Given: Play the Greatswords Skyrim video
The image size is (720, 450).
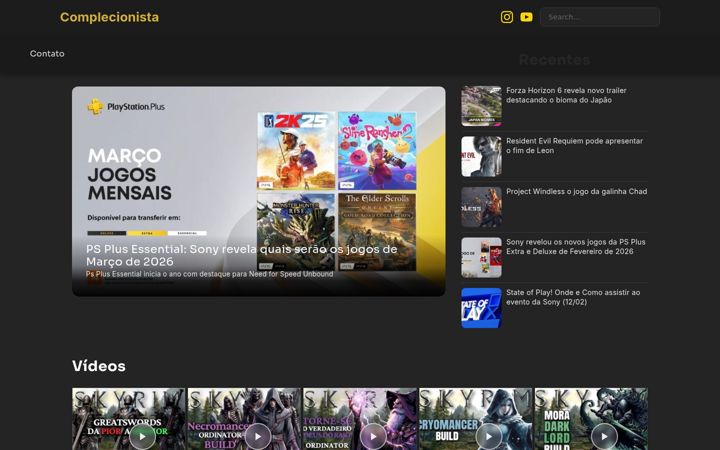Looking at the screenshot, I should [x=142, y=436].
